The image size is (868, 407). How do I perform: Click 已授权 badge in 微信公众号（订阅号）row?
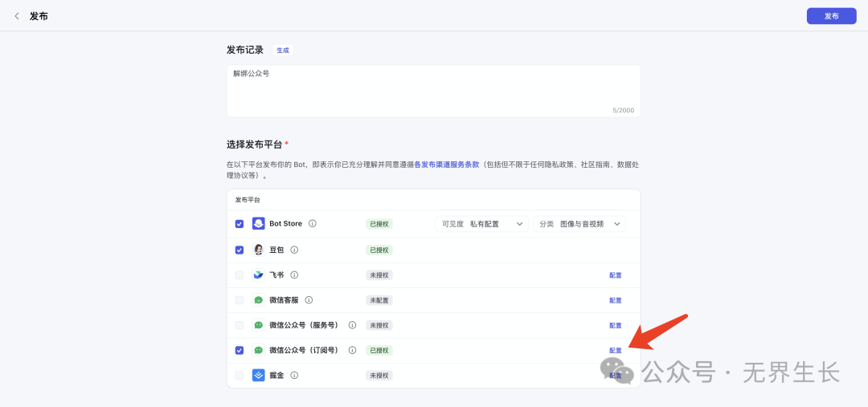pos(379,350)
